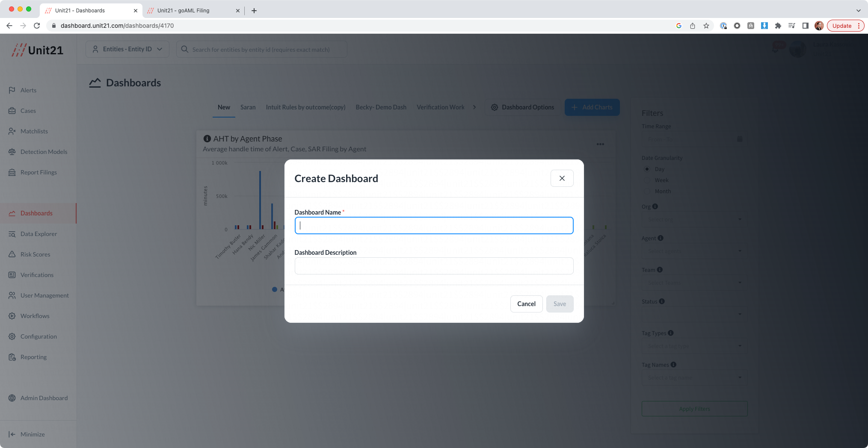Open the Entities - Entity ID dropdown
Screen dimensions: 868x448
coord(127,49)
